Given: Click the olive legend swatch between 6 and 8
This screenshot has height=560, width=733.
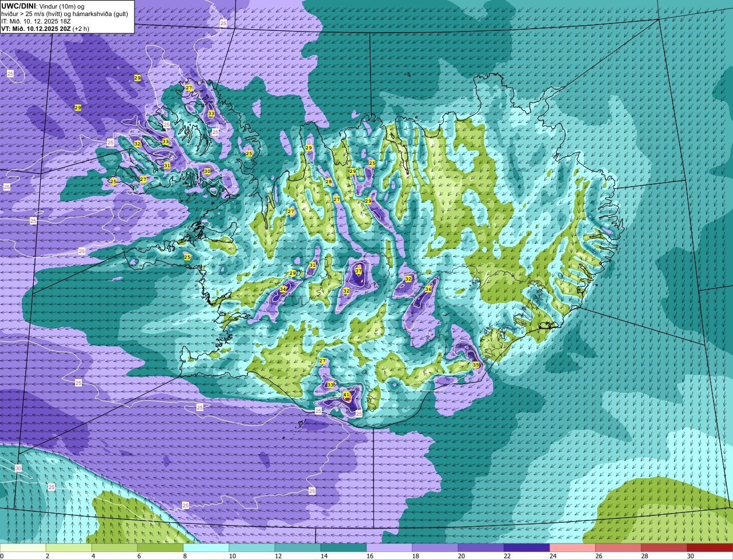Looking at the screenshot, I should point(160,547).
